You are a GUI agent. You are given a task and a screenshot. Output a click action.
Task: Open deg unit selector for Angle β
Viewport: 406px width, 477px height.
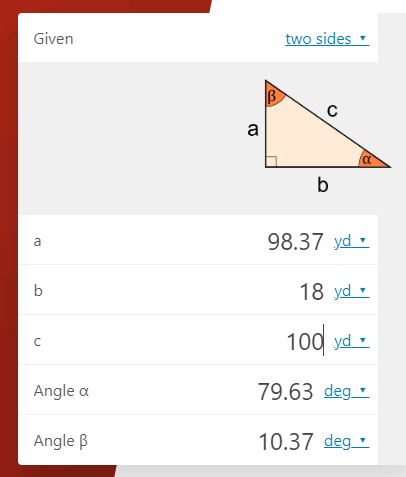point(346,441)
